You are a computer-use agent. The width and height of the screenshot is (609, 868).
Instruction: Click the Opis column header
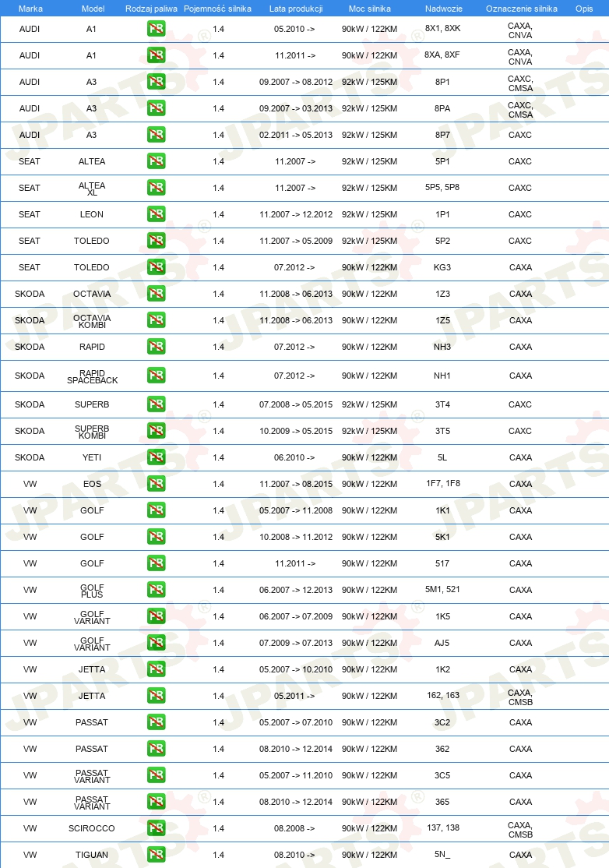tap(584, 9)
